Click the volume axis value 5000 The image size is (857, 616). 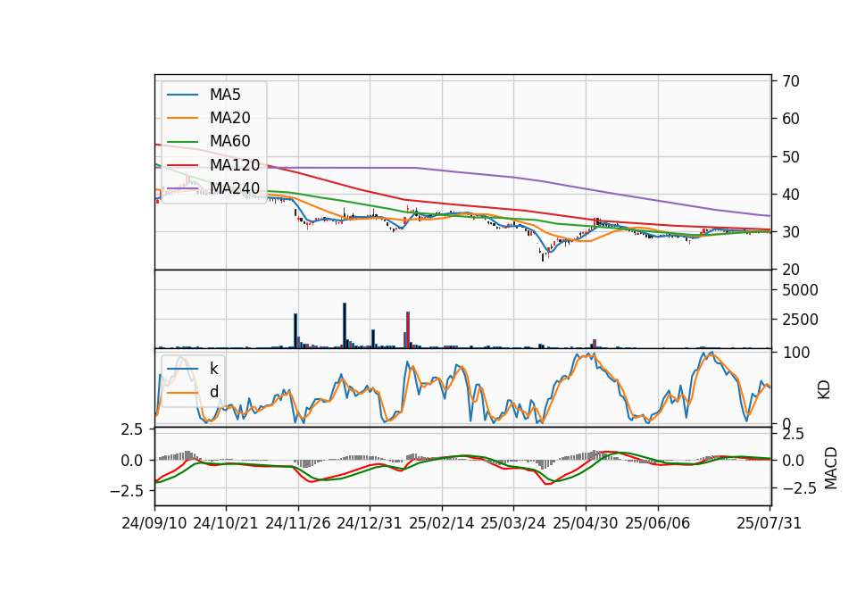(x=800, y=290)
